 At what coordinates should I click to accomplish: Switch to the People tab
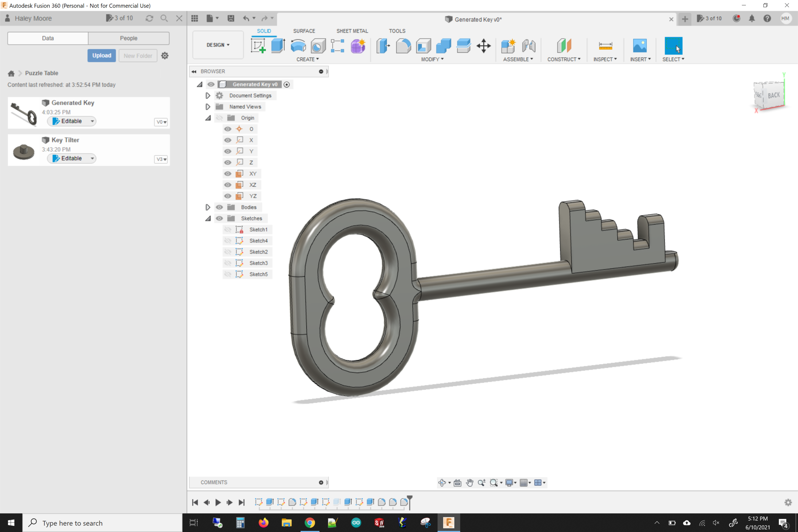coord(129,38)
